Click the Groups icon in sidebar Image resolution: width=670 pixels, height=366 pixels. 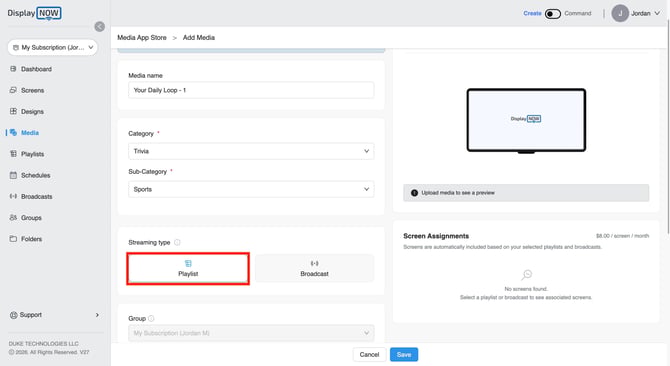(13, 217)
